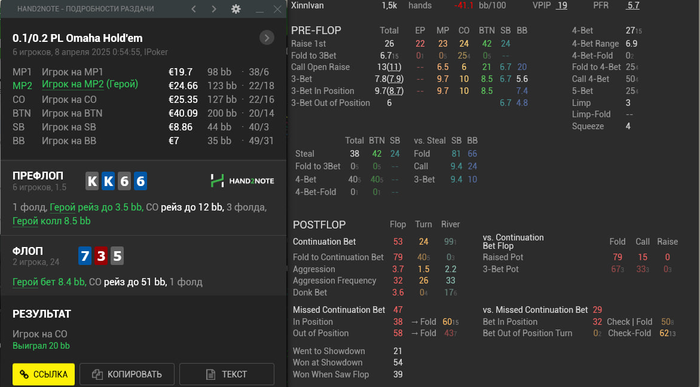
Task: Open settings gear in Hand2Note header
Action: pos(236,9)
